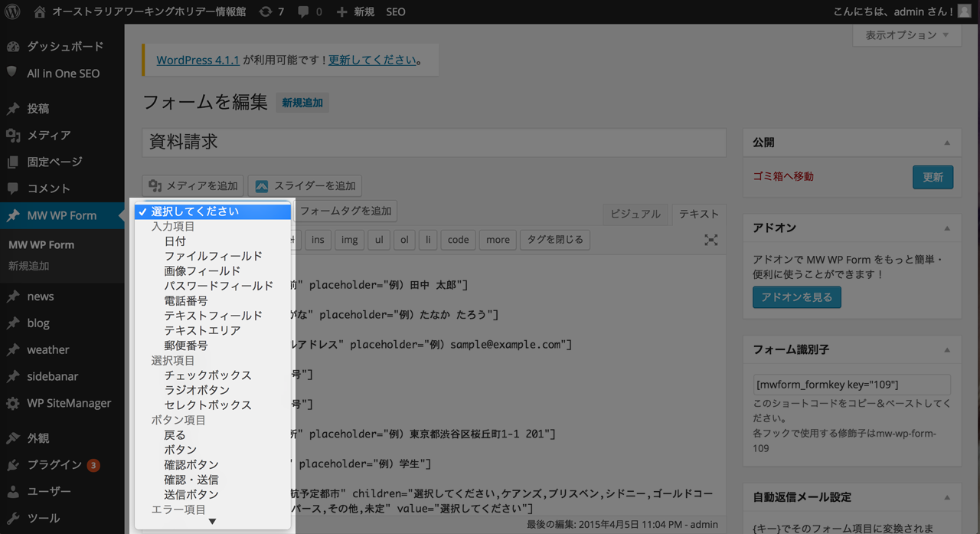Image resolution: width=980 pixels, height=534 pixels.
Task: Open the sidebanar sidebar item
Action: coord(62,376)
